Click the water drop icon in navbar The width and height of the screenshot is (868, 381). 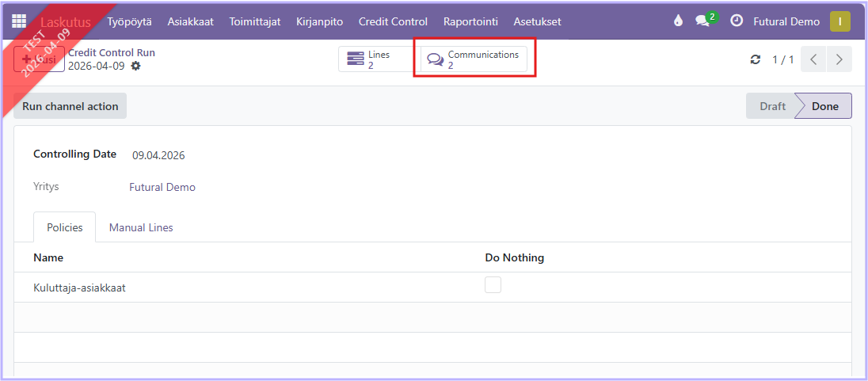tap(678, 21)
